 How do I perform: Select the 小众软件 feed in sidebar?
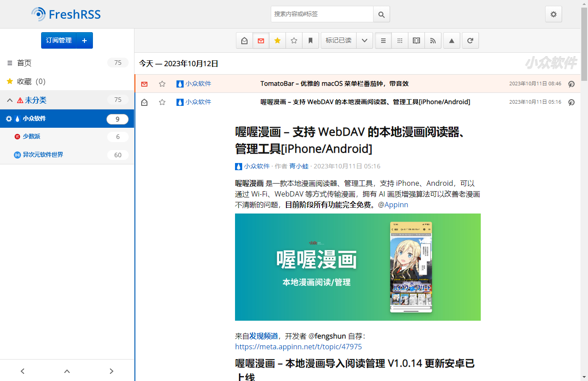click(34, 119)
